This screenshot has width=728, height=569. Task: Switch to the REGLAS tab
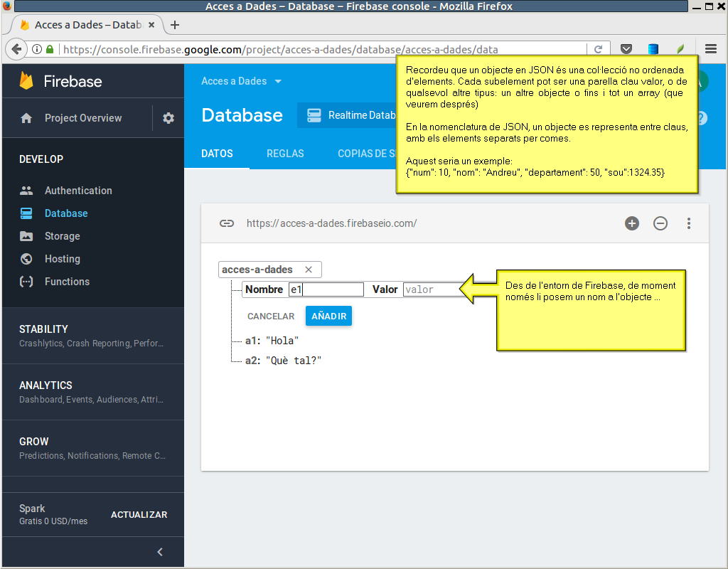tap(285, 154)
